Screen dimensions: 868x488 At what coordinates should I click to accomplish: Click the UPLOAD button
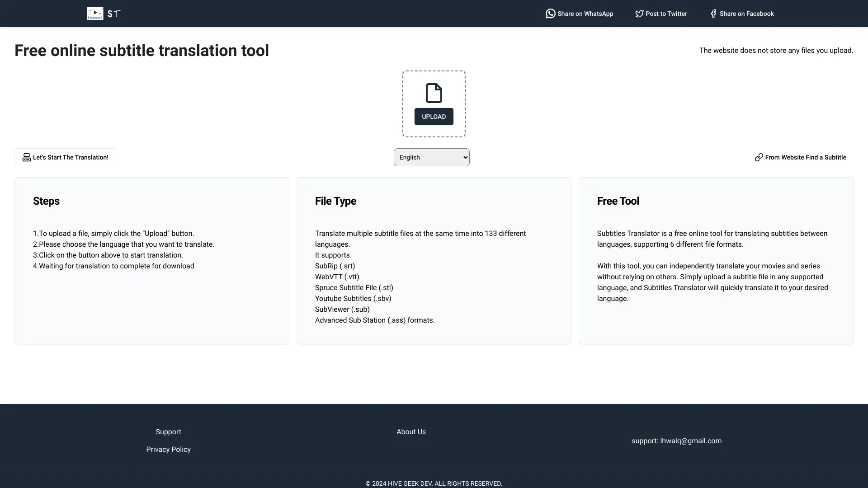[x=434, y=116]
